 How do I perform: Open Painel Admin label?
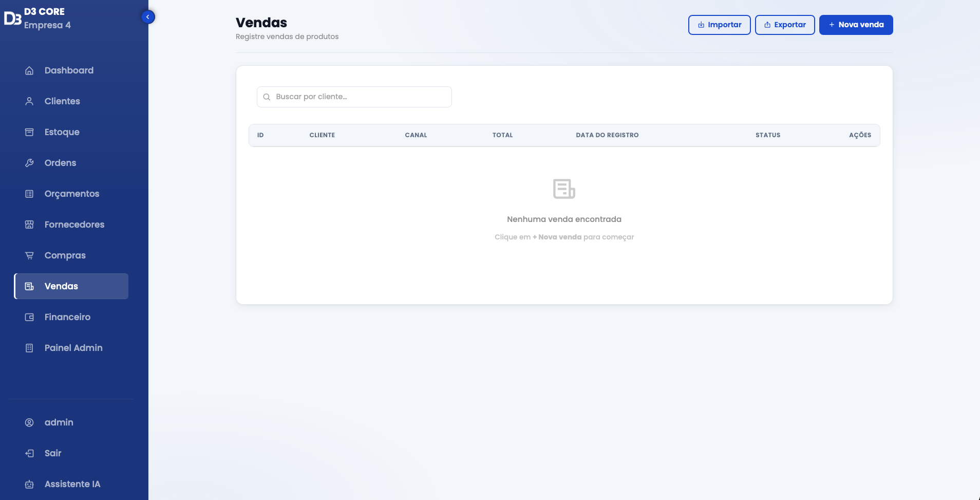pos(73,348)
